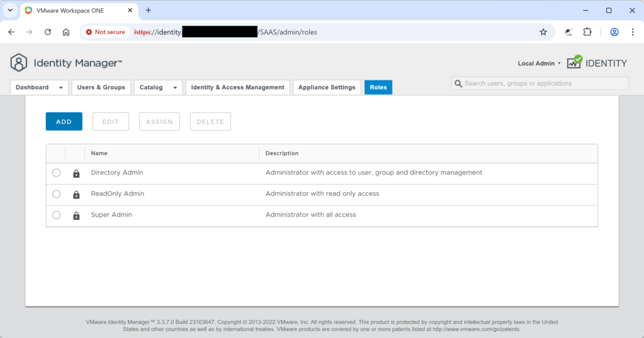Click the search users, groups or applications field
This screenshot has width=644, height=338.
(x=541, y=84)
